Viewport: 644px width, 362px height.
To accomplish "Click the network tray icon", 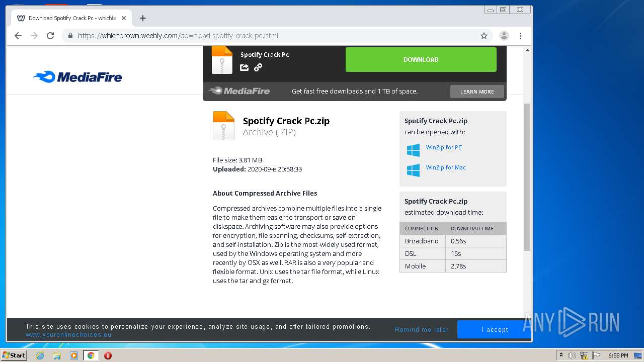I will coord(584,355).
